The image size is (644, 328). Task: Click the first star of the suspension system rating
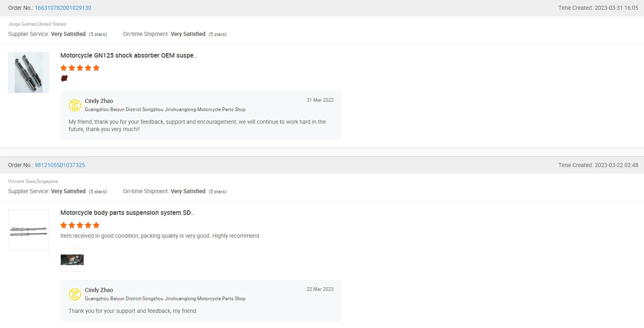click(x=64, y=225)
